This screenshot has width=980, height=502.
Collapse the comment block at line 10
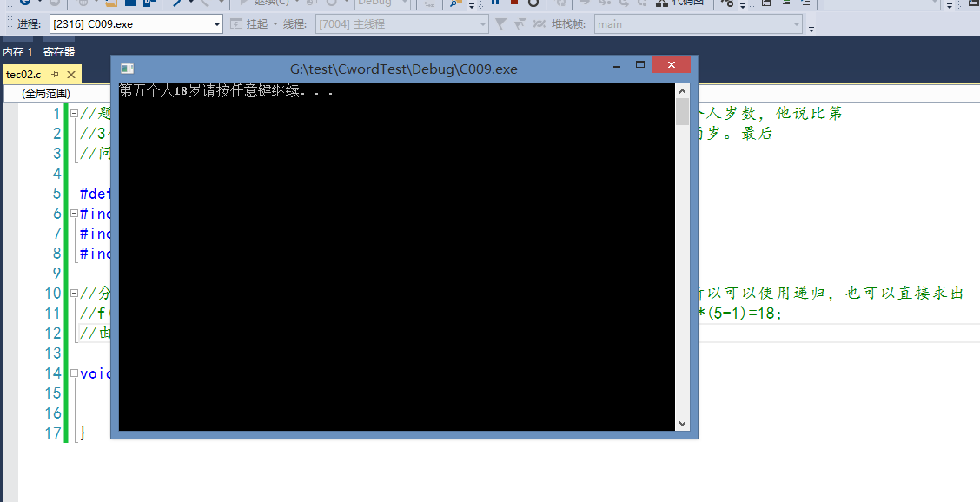point(74,293)
